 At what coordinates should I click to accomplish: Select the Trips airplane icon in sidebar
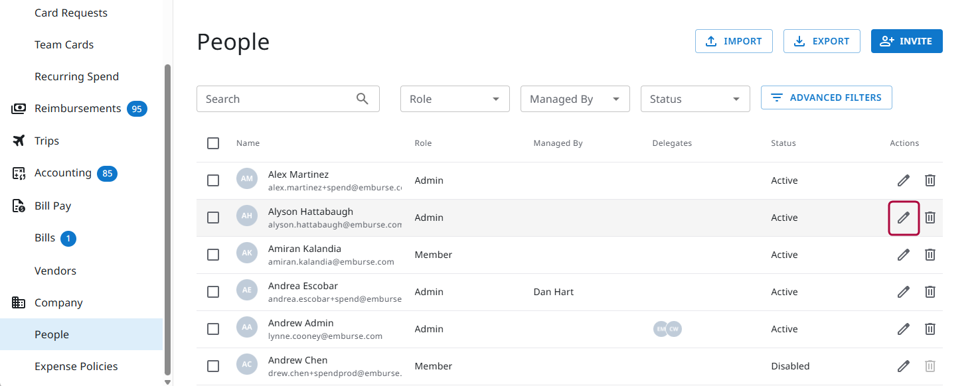point(19,140)
